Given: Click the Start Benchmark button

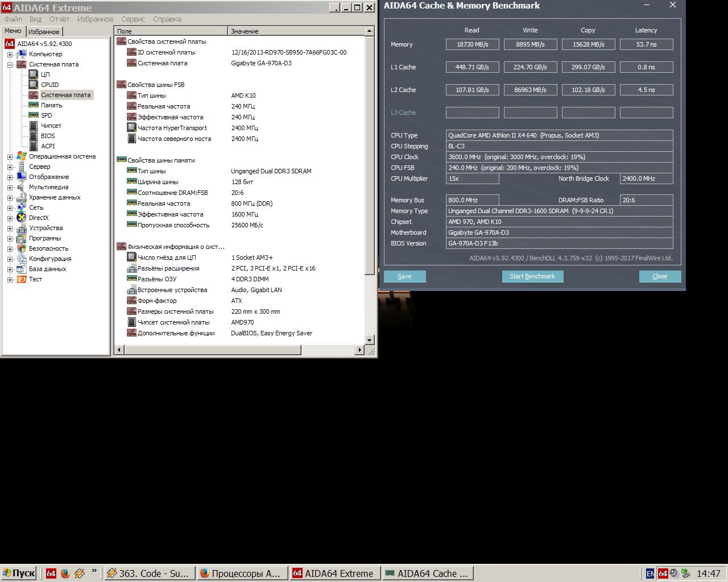Looking at the screenshot, I should click(x=532, y=276).
